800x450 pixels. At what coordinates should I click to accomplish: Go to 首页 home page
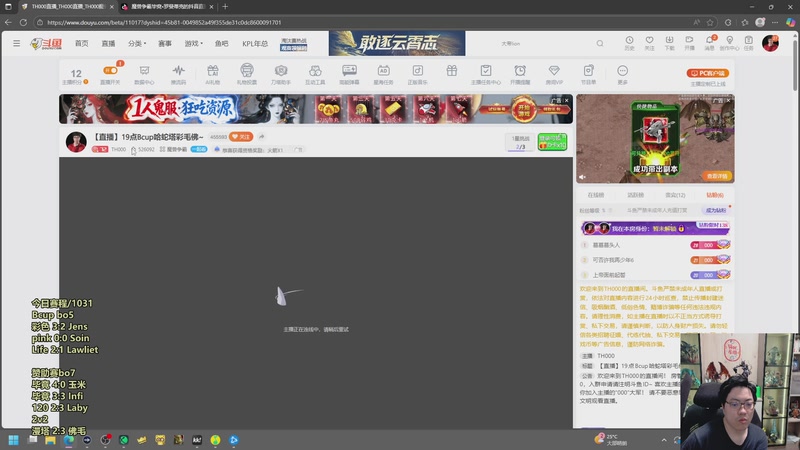(82, 43)
